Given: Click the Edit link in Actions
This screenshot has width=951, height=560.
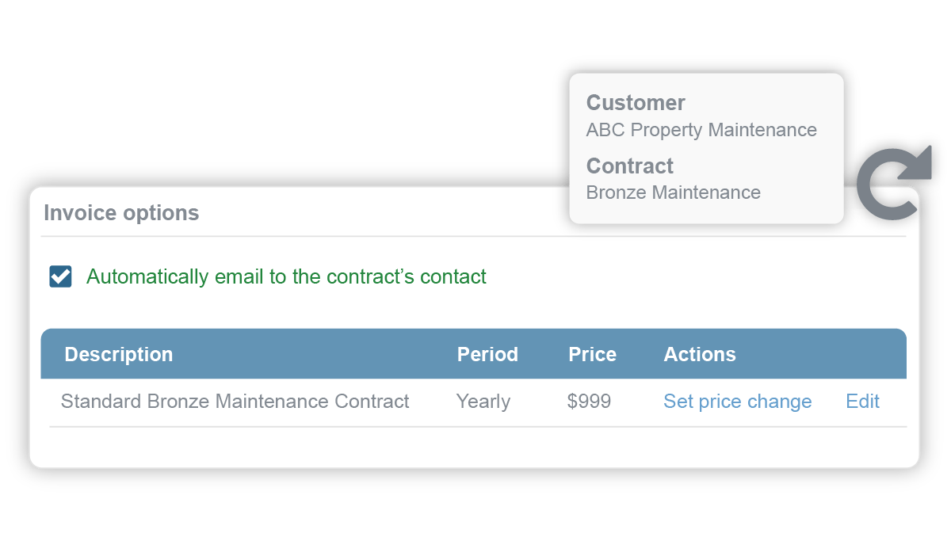Looking at the screenshot, I should point(862,402).
